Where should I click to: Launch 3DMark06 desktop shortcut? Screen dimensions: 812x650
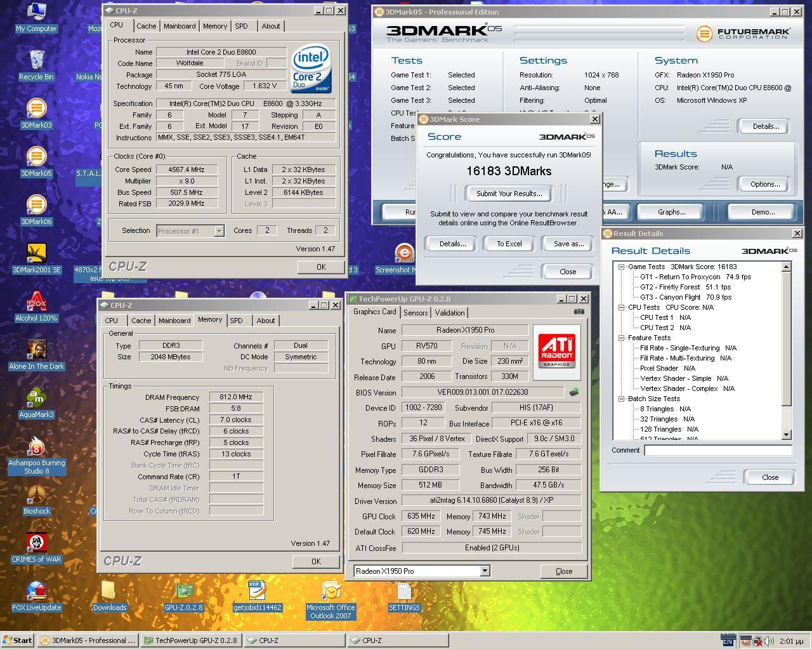[x=36, y=210]
